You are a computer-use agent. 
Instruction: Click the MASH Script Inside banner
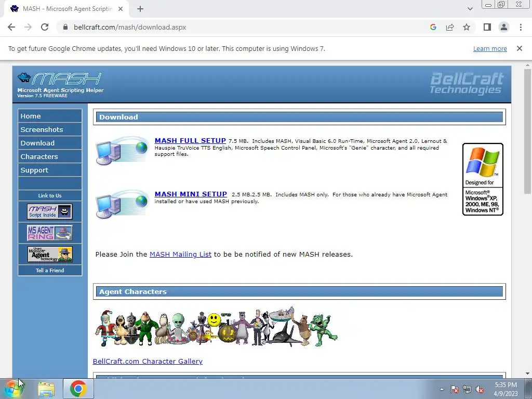point(50,211)
